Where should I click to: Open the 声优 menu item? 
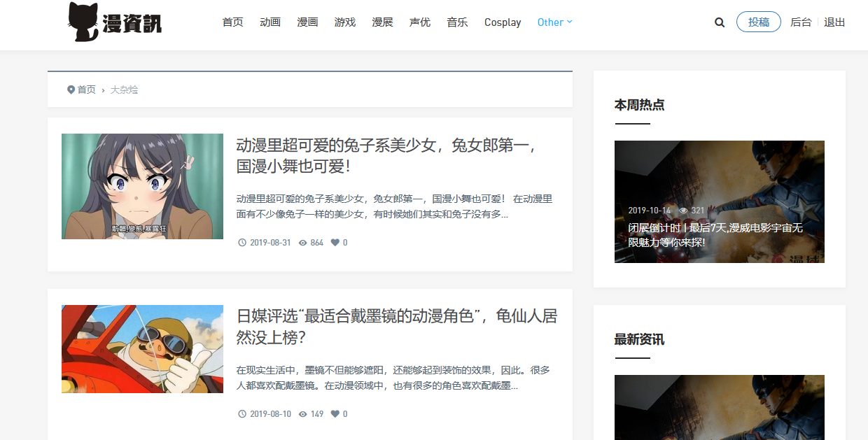point(420,22)
